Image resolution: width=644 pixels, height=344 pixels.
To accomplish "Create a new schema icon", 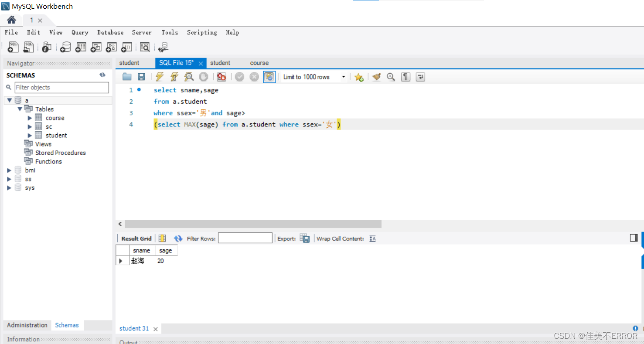I will pyautogui.click(x=65, y=47).
